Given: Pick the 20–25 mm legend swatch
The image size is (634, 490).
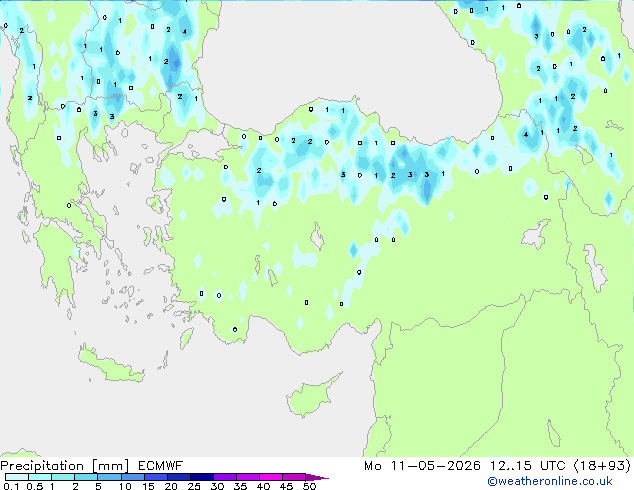Looking at the screenshot, I should coord(178,477).
